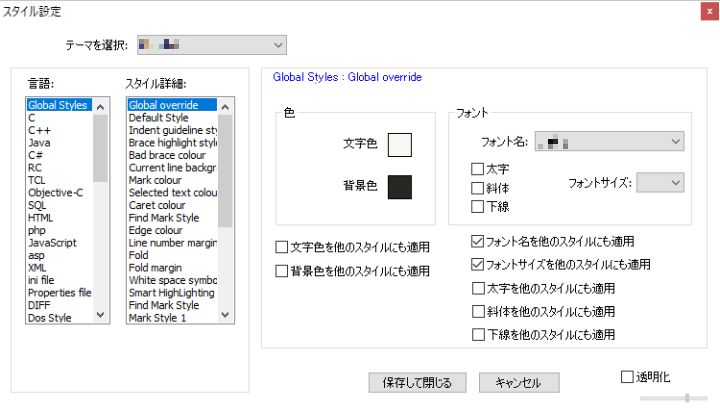Click the 文字色 color swatch
This screenshot has width=720, height=409.
pos(399,145)
